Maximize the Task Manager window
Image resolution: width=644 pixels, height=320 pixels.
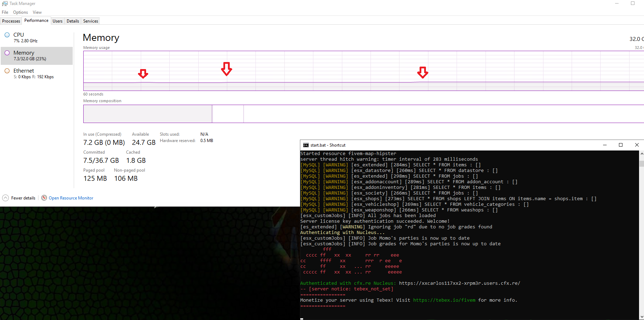pyautogui.click(x=633, y=4)
